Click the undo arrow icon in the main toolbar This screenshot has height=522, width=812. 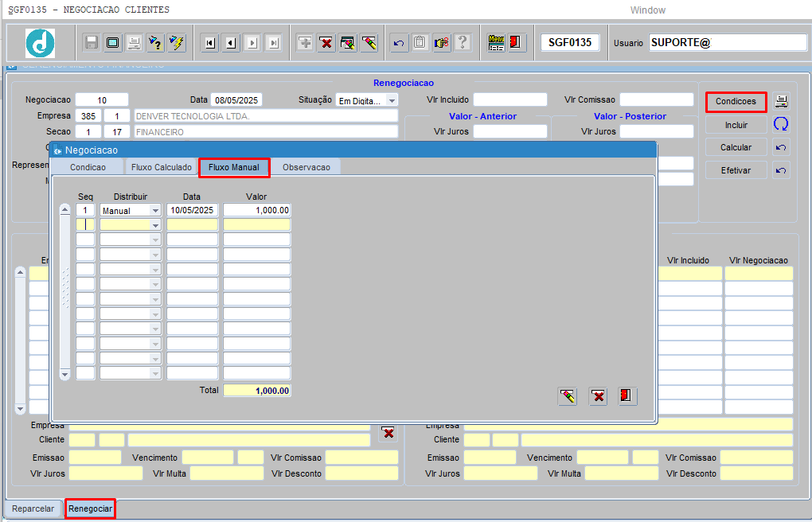[x=399, y=42]
